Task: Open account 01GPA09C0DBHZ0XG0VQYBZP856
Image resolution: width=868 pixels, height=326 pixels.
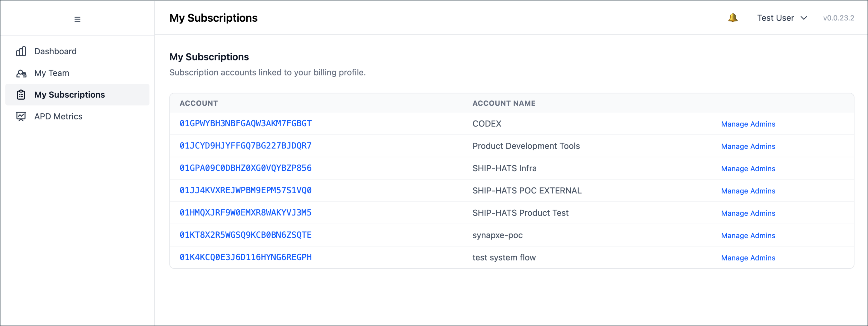Action: pos(245,168)
